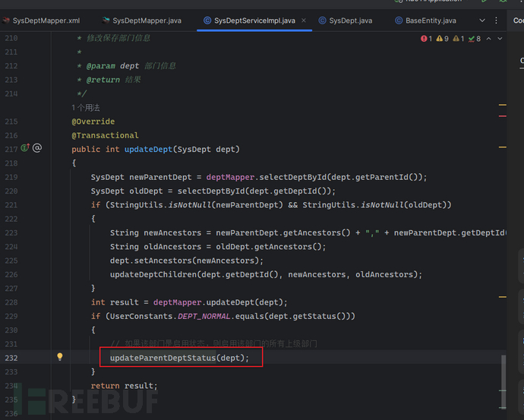Click gutter line number 219

coord(11,177)
